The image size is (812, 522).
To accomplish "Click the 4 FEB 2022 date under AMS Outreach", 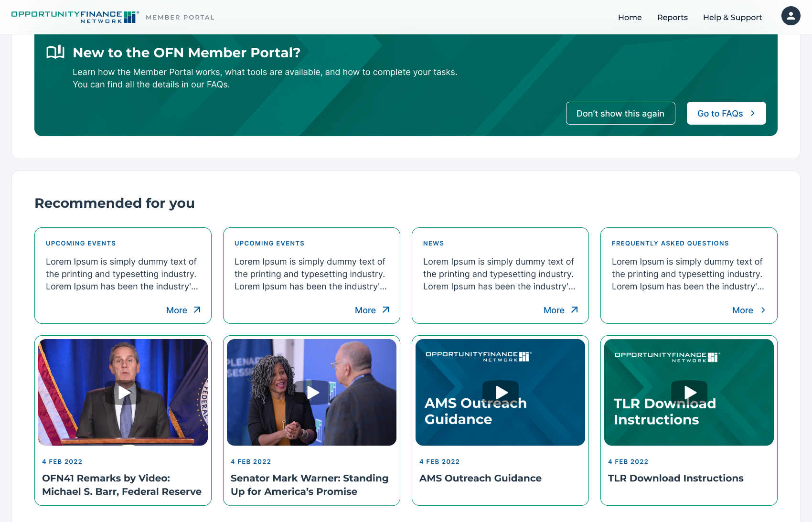I will point(439,461).
